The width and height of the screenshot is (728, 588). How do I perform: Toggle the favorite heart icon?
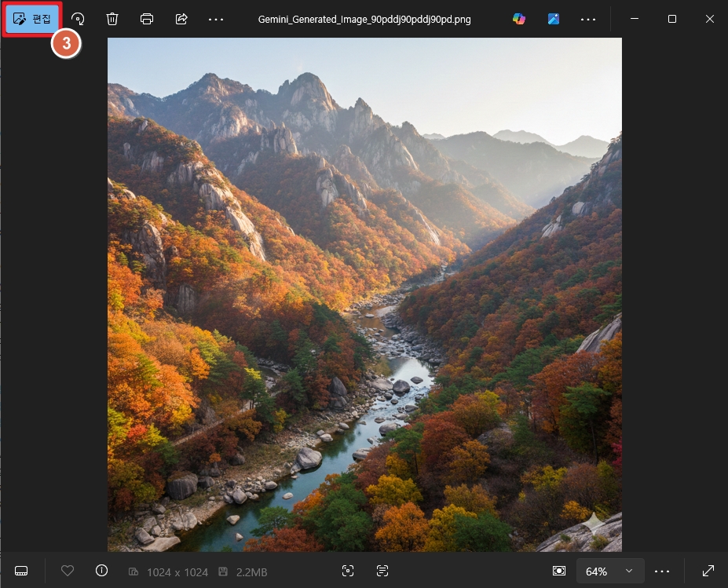[x=68, y=572]
